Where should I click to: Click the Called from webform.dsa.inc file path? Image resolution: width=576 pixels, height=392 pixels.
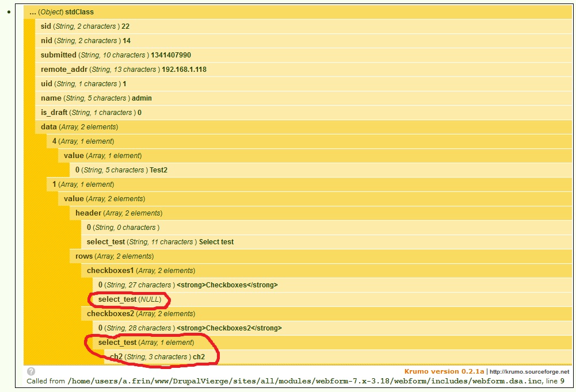pyautogui.click(x=304, y=381)
